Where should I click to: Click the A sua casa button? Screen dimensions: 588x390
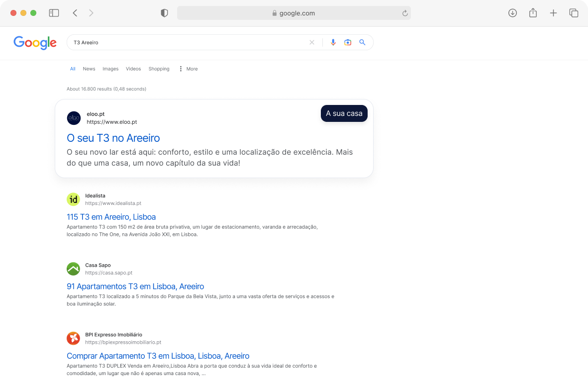tap(344, 113)
